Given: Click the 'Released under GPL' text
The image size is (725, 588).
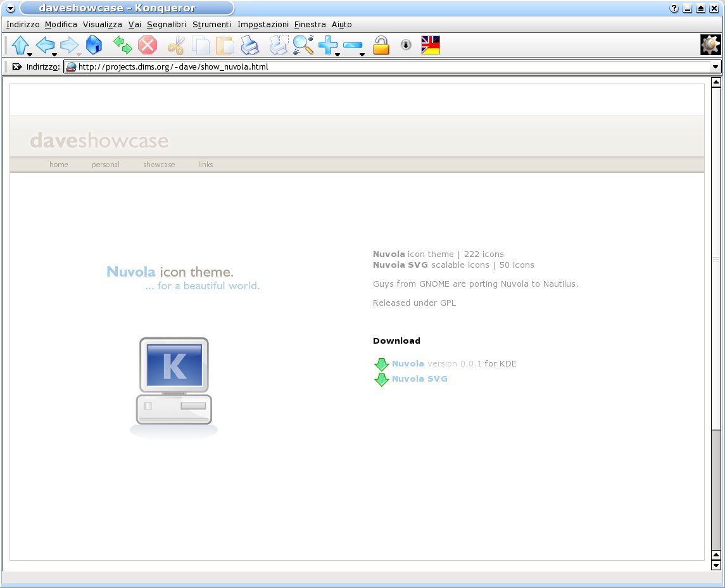Looking at the screenshot, I should click(414, 303).
